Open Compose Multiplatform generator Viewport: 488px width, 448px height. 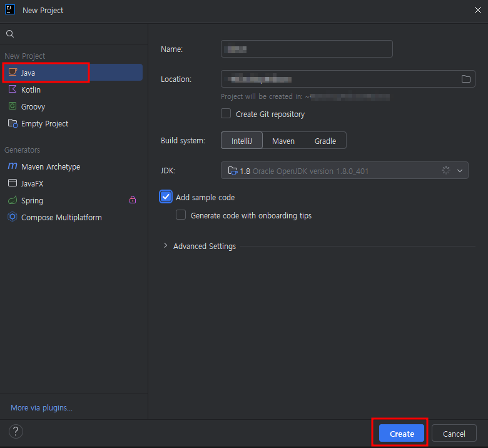point(73,217)
